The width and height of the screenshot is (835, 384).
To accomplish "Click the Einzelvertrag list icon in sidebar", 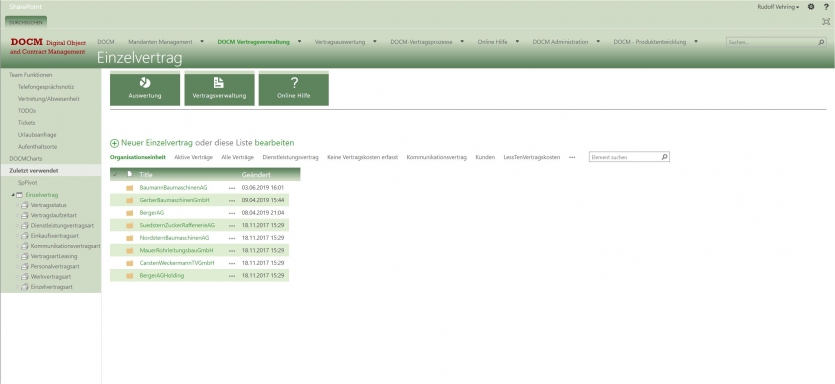I will click(19, 195).
